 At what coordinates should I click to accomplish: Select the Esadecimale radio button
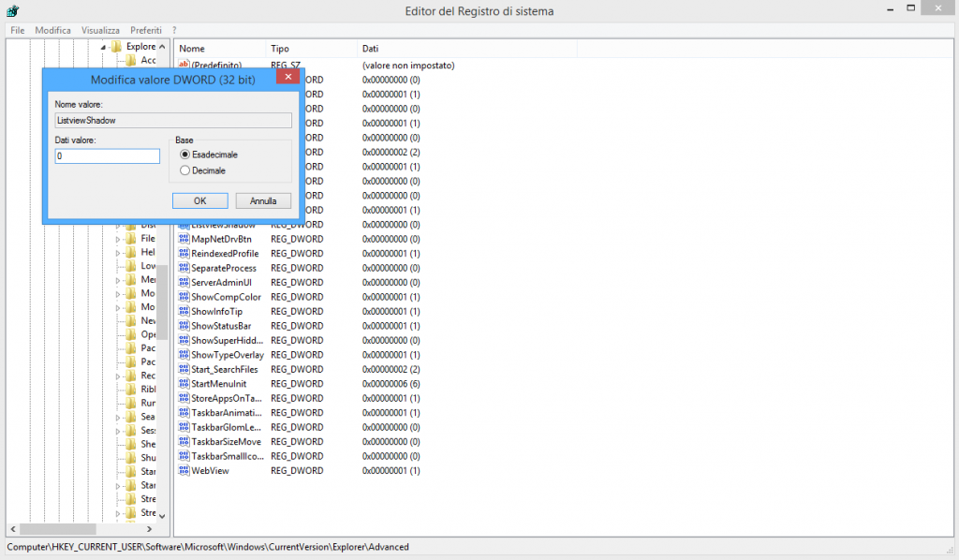[185, 154]
